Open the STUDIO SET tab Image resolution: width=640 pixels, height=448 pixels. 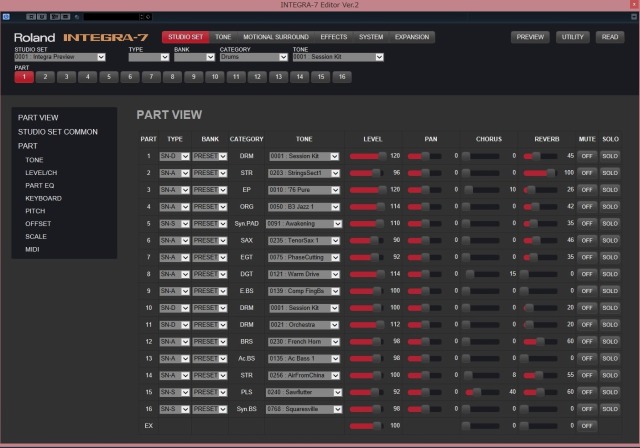[185, 37]
